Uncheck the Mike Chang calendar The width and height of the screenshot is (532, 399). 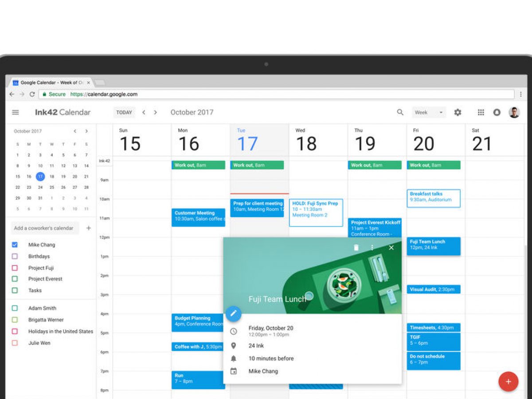[x=15, y=245]
